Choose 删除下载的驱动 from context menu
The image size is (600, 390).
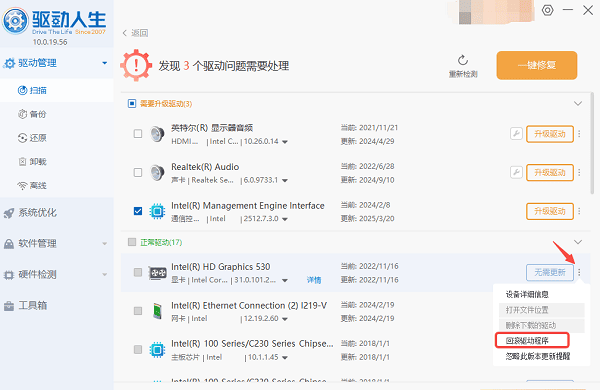point(541,325)
